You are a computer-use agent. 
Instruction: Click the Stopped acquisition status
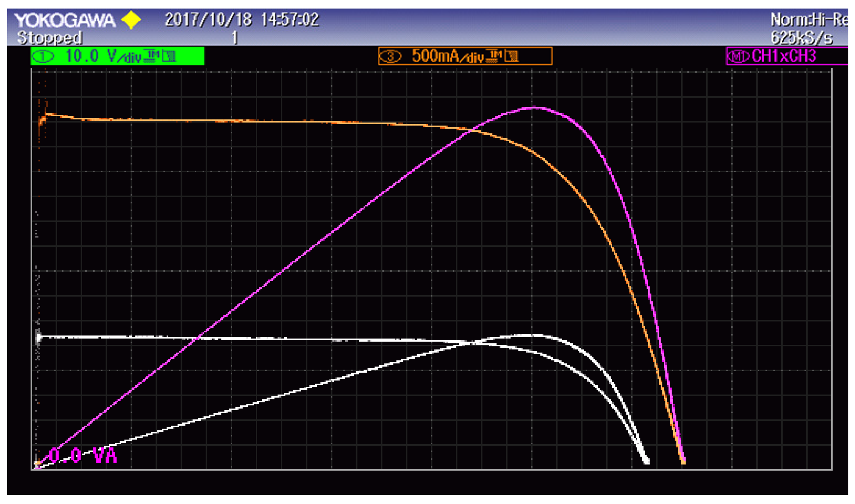pos(50,38)
